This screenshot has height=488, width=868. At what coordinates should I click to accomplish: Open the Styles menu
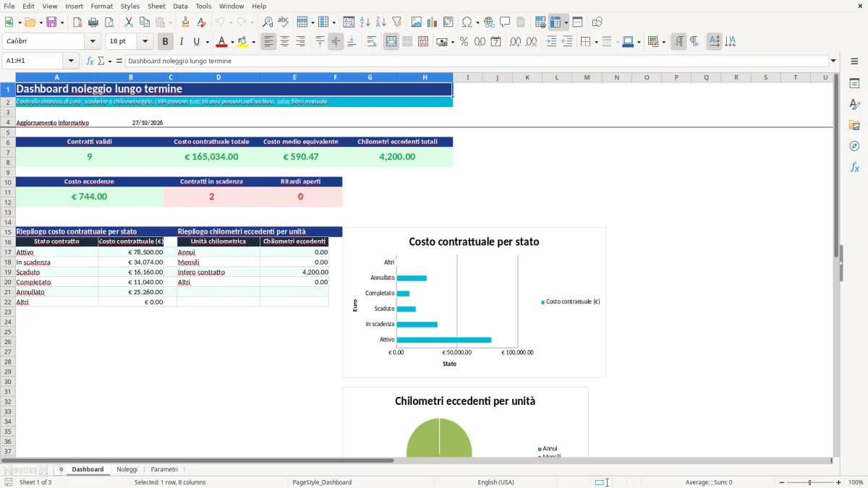pyautogui.click(x=130, y=6)
